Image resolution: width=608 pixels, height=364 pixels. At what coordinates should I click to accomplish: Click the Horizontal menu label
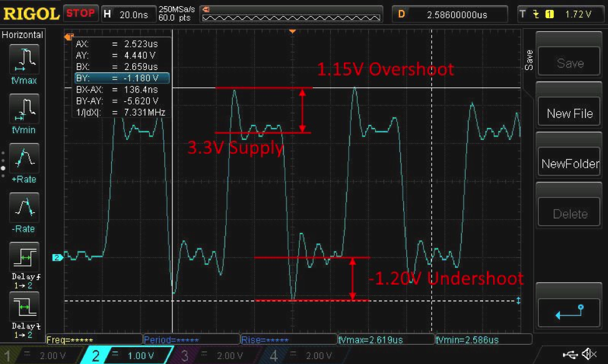23,35
